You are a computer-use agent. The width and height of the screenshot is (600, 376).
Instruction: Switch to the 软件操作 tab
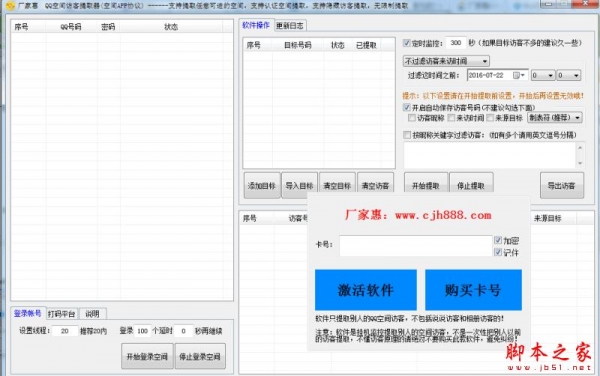click(x=256, y=25)
